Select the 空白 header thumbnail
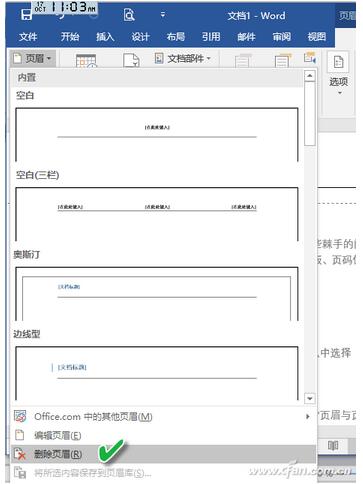This screenshot has width=363, height=484. point(157,135)
